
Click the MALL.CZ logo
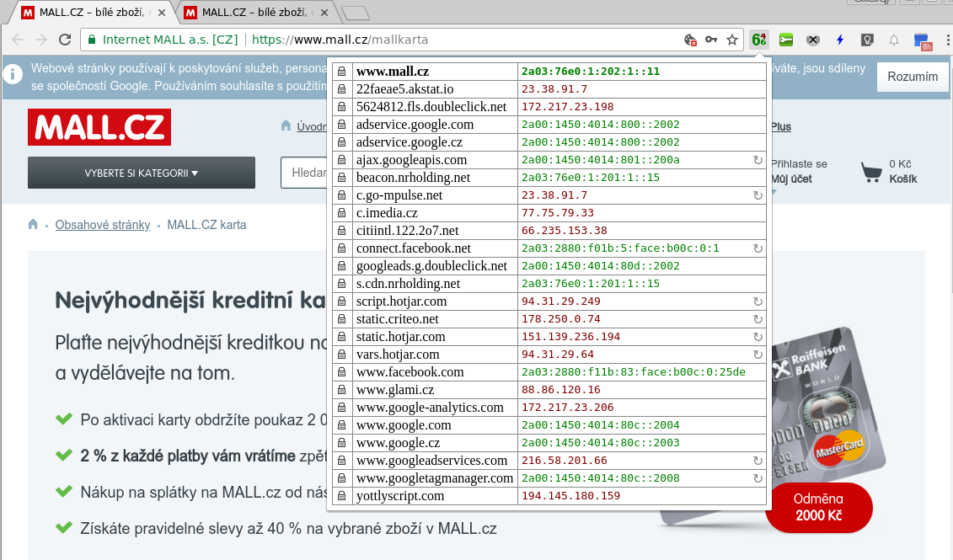click(99, 127)
